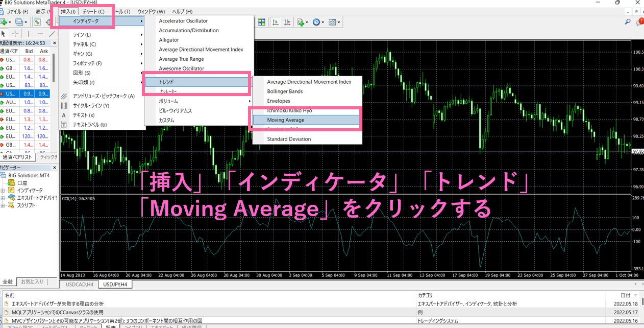Viewport: 644px width, 328px height.
Task: Click the search magnifier icon
Action: click(x=628, y=22)
